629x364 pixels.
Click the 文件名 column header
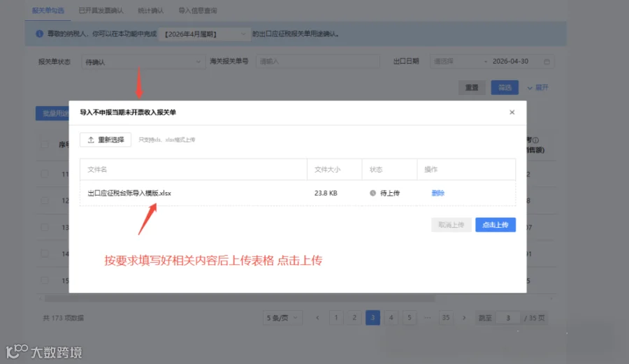(97, 170)
